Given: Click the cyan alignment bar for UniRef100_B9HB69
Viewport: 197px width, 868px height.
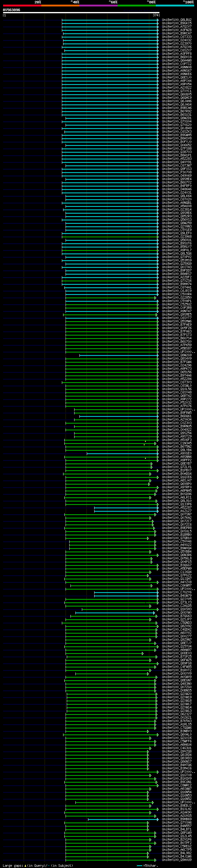Looking at the screenshot, I should coord(123,819).
